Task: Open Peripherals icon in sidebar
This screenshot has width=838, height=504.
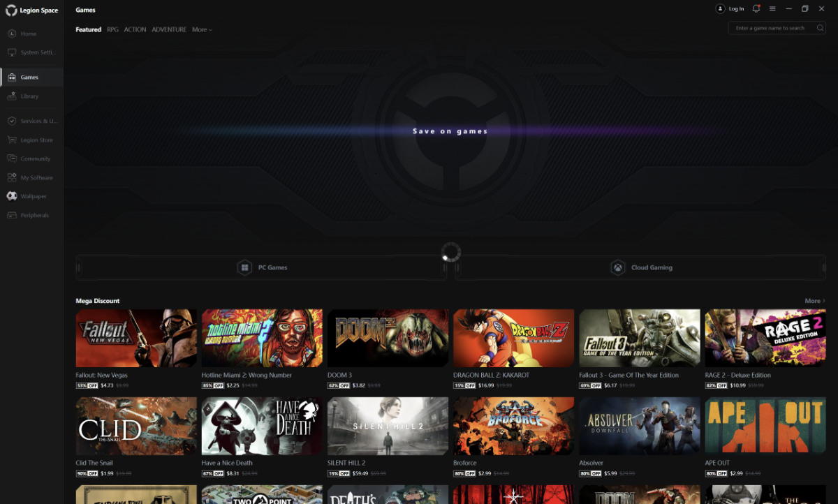Action: coord(12,215)
